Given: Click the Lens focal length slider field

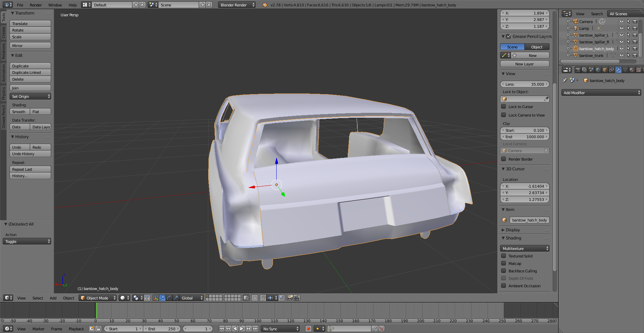Looking at the screenshot, I should pyautogui.click(x=524, y=84).
